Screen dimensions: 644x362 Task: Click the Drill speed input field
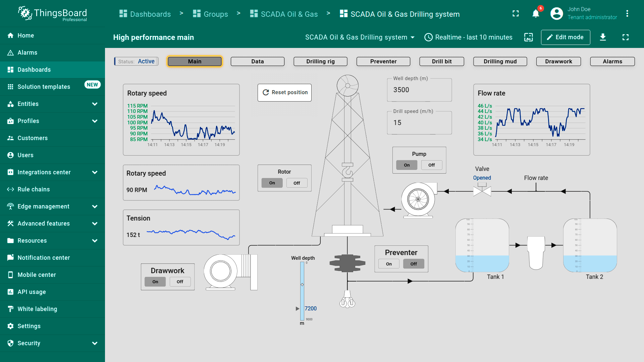point(419,123)
